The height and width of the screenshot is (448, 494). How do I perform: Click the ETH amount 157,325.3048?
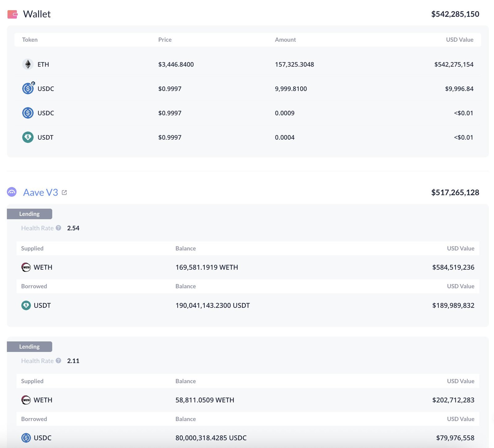click(x=294, y=65)
